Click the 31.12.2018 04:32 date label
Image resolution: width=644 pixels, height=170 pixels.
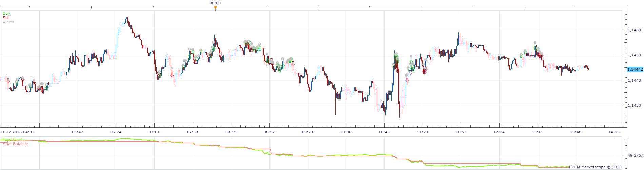tap(17, 132)
